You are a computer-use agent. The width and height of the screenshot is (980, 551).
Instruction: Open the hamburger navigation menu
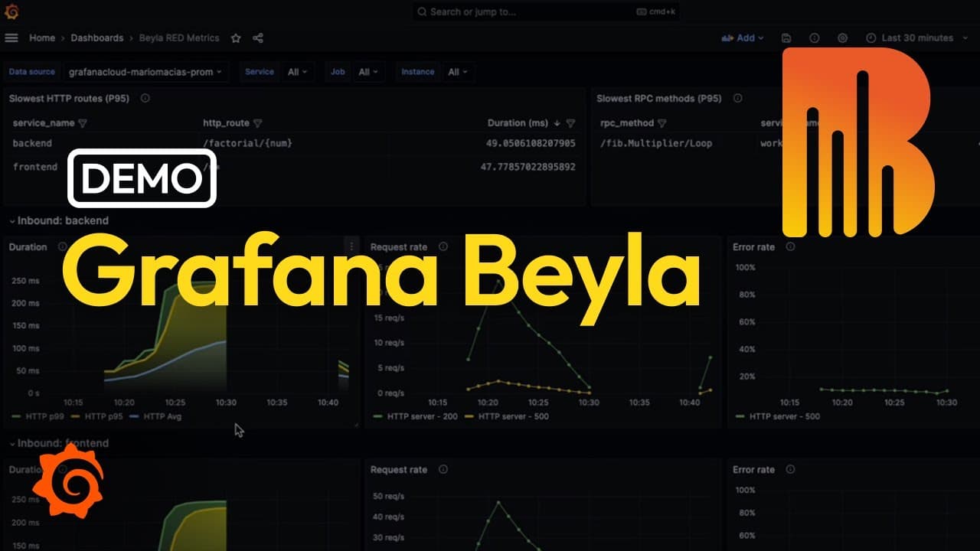pyautogui.click(x=11, y=38)
